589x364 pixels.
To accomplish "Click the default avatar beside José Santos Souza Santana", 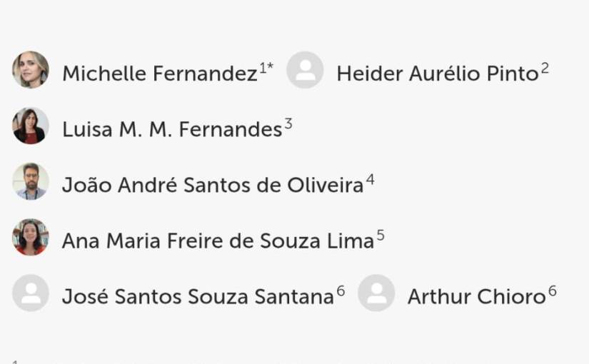I will pyautogui.click(x=31, y=293).
